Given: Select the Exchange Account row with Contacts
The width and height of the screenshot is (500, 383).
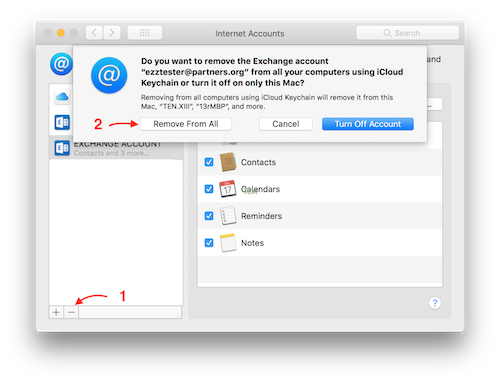Looking at the screenshot, I should click(x=116, y=148).
